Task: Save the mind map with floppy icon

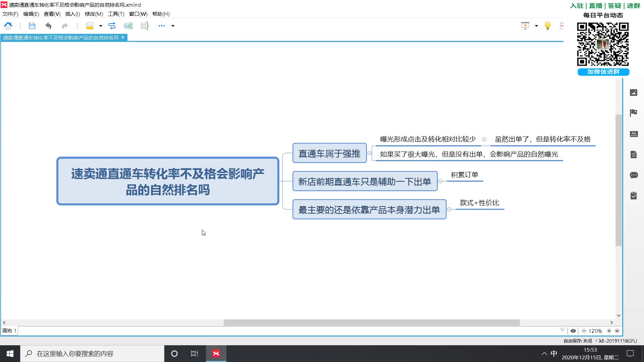Action: [32, 26]
